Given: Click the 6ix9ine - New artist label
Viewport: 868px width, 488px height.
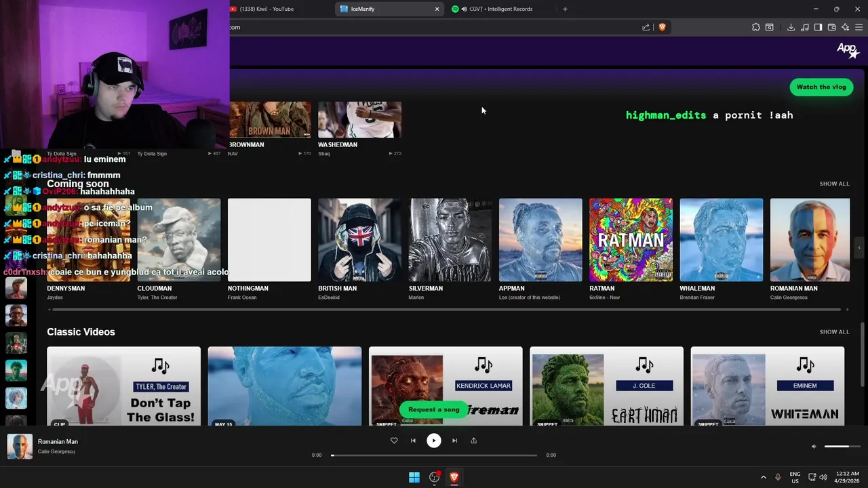Looking at the screenshot, I should 604,298.
